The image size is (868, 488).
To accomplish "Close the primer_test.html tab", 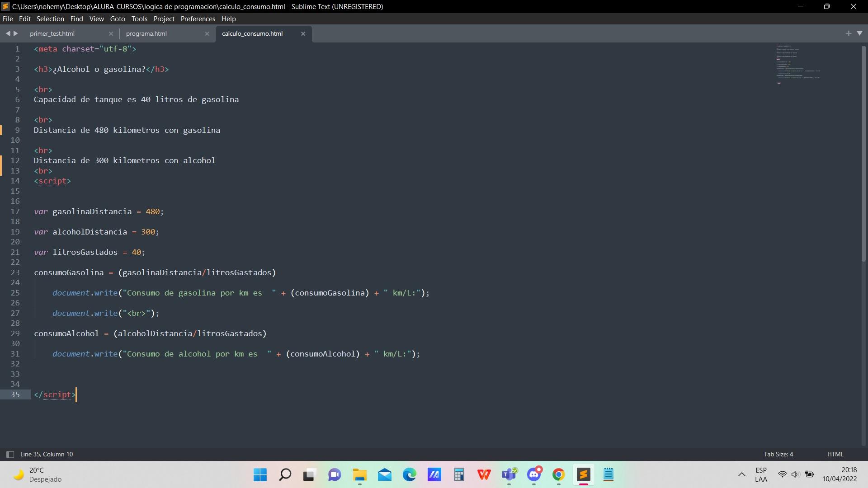I will [111, 34].
